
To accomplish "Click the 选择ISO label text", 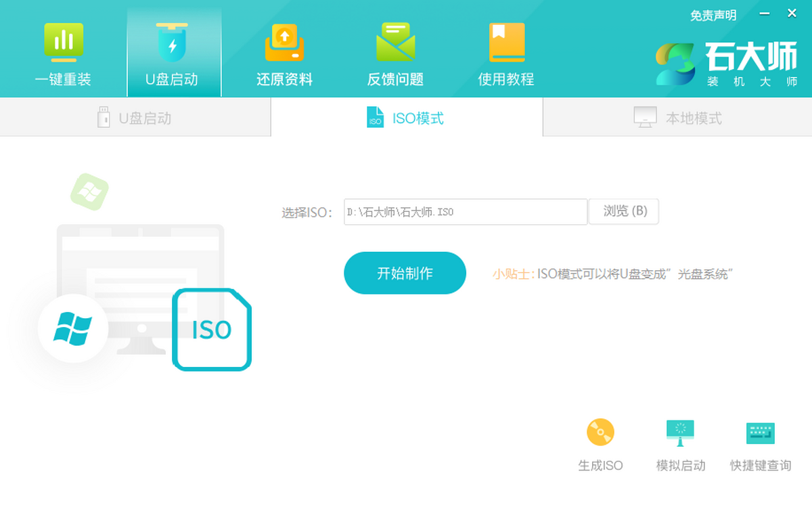I will 307,213.
